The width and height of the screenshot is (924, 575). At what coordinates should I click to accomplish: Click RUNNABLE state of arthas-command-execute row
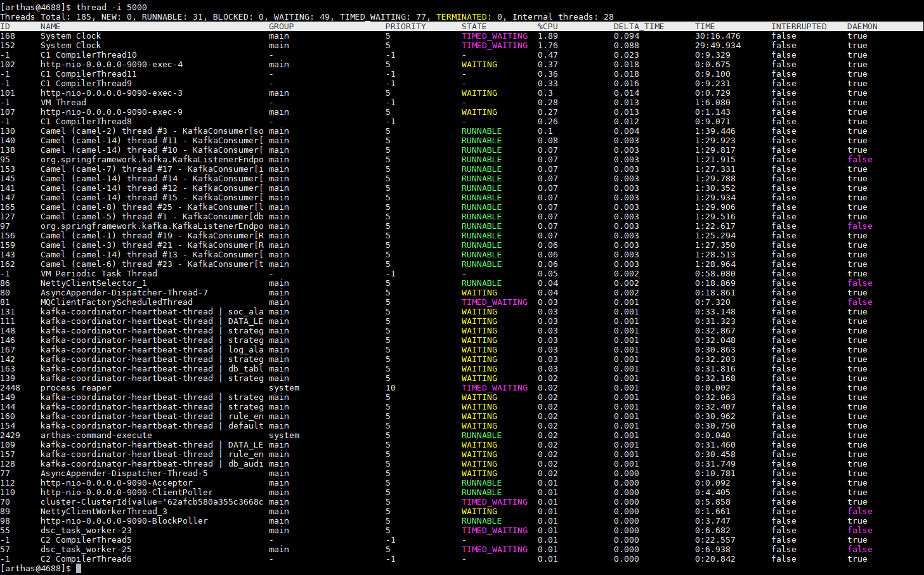(x=482, y=436)
